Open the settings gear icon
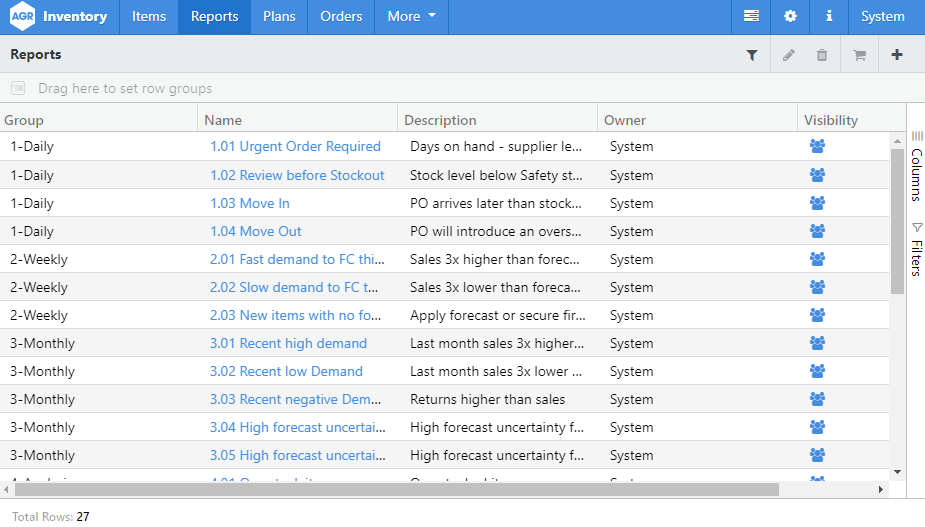 [x=790, y=17]
